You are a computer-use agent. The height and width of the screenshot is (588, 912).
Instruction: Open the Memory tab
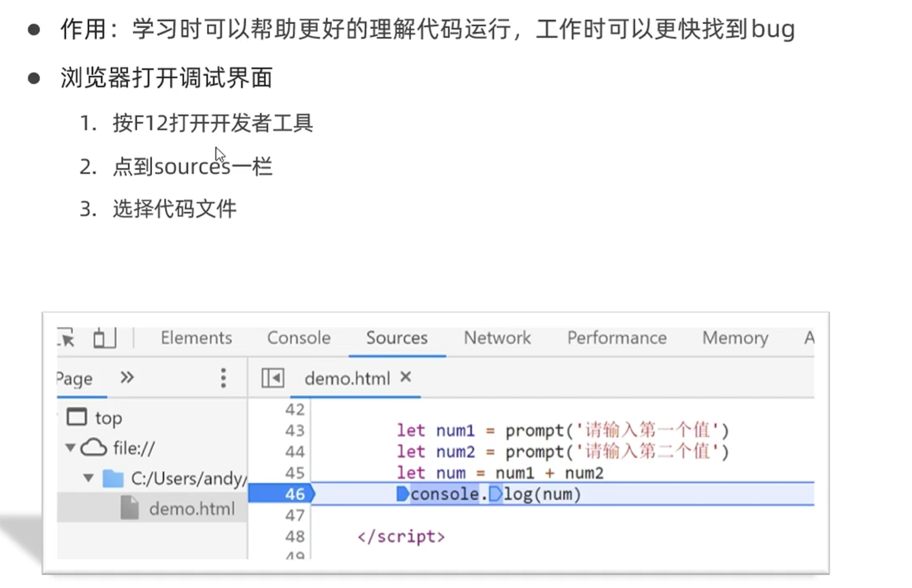(735, 338)
